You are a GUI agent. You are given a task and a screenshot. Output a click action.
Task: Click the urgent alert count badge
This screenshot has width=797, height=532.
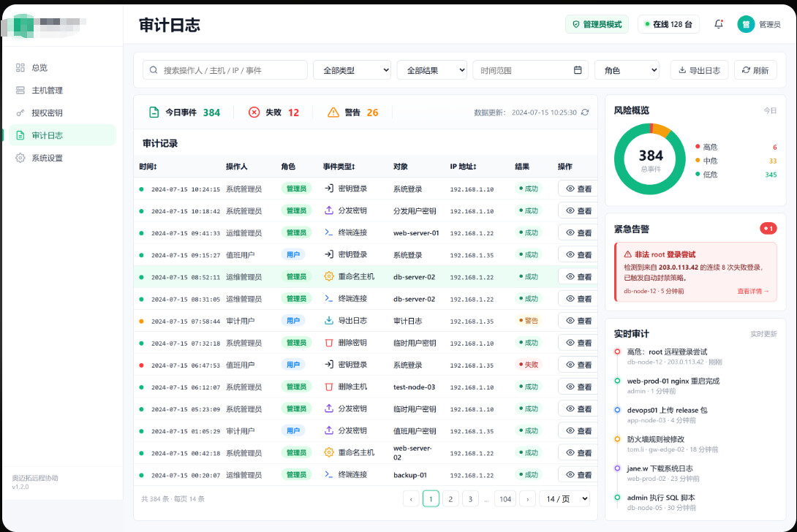point(768,229)
